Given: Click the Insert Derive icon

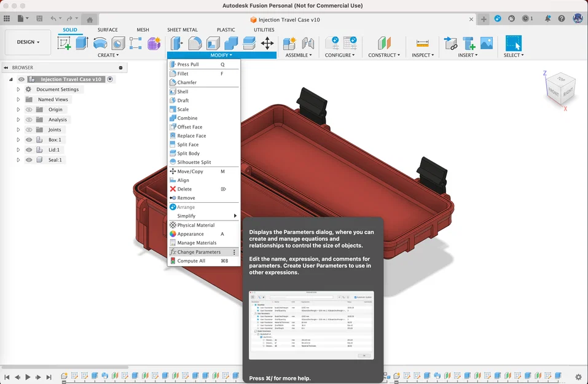Looking at the screenshot, I should tap(450, 43).
